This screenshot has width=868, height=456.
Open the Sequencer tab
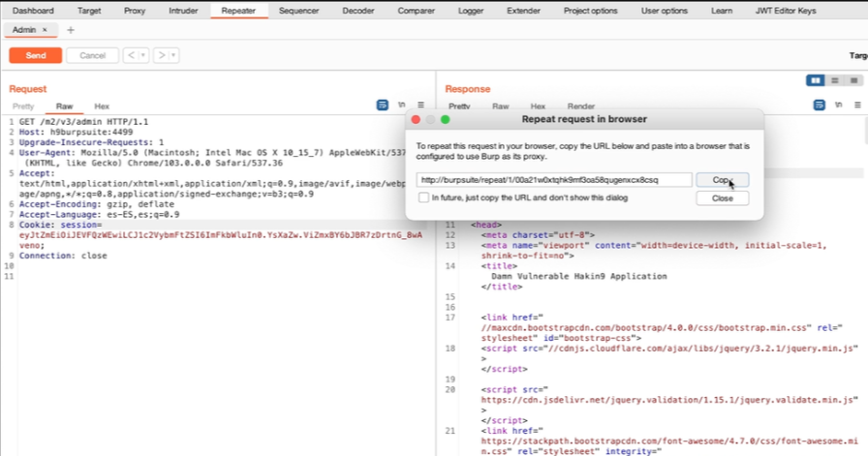299,11
